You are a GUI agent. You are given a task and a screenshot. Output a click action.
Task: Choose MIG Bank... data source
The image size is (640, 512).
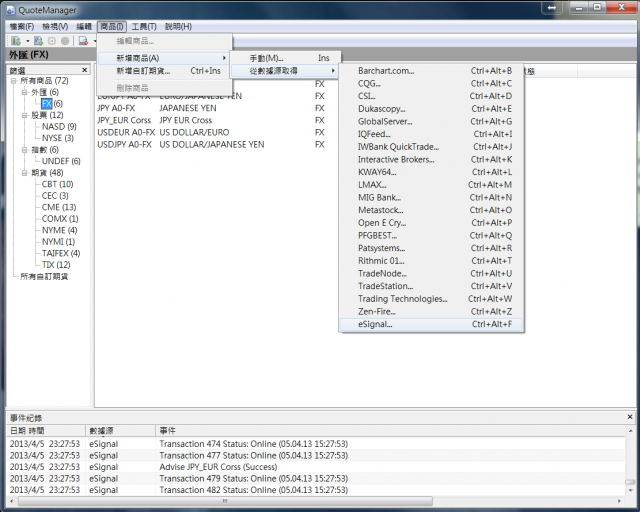(x=431, y=197)
